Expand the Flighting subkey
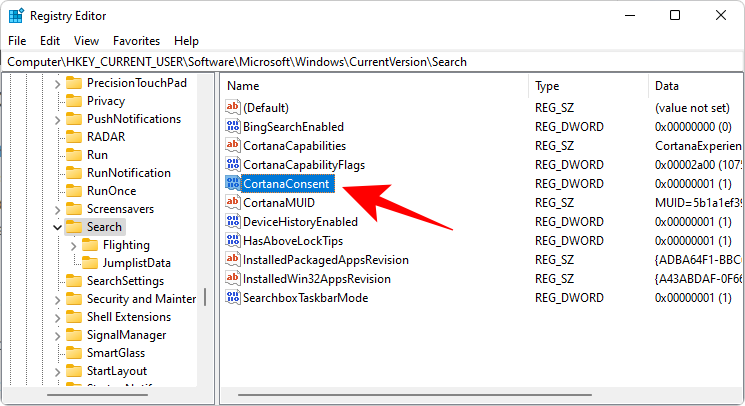 pyautogui.click(x=76, y=245)
